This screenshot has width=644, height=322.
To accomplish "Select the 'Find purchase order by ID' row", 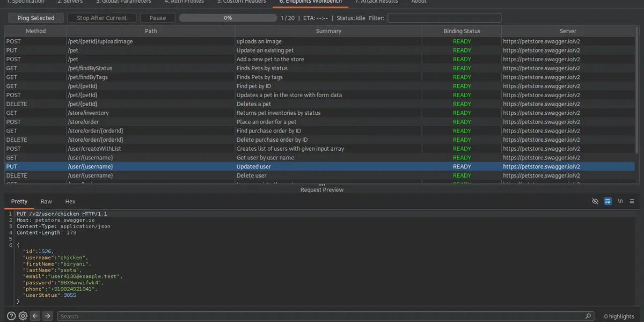I will coord(320,131).
